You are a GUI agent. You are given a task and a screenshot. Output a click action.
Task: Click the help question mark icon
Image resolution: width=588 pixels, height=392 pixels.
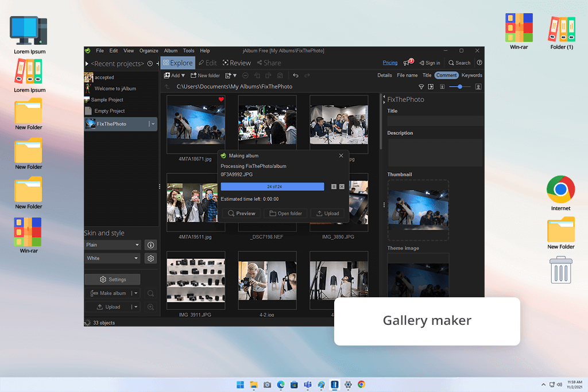pos(479,63)
